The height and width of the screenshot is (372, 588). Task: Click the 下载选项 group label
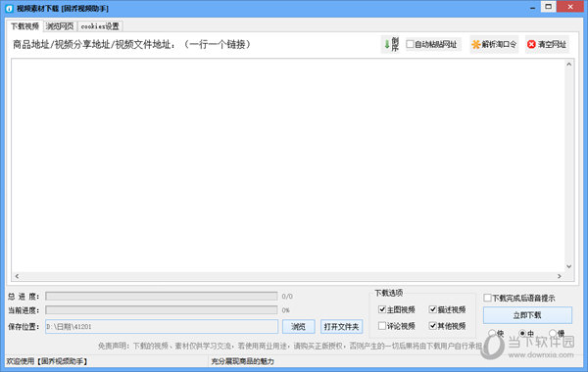(x=389, y=293)
